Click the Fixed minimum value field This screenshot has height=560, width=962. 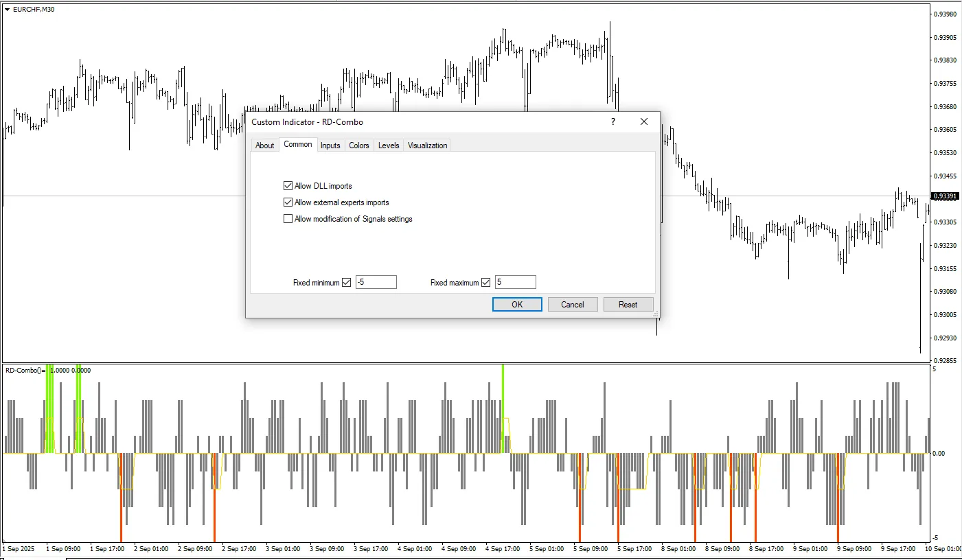click(376, 282)
